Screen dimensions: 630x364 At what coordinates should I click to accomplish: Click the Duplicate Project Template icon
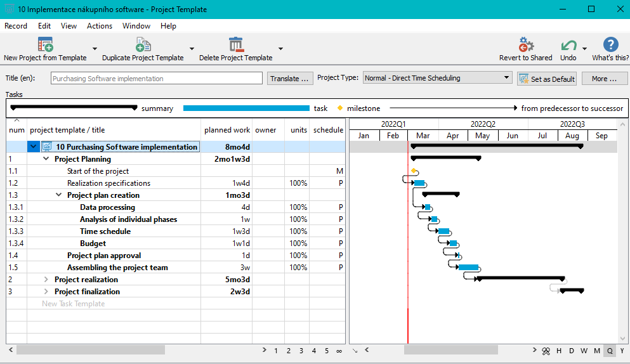143,44
